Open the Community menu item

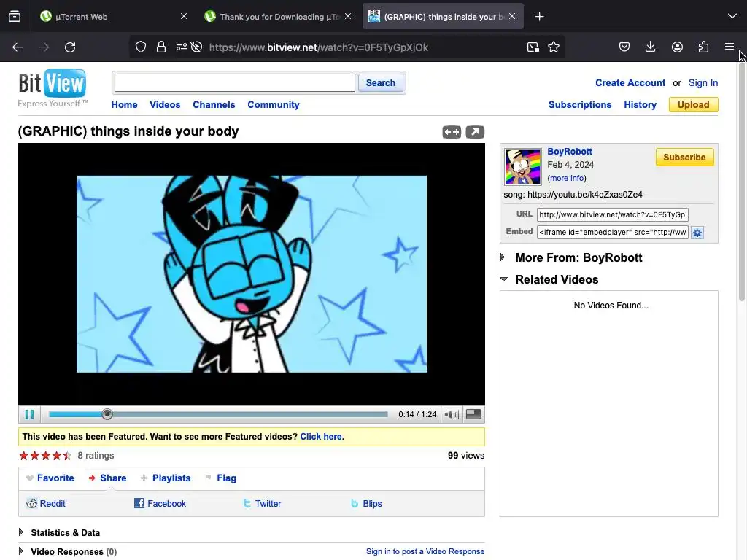[x=274, y=105]
